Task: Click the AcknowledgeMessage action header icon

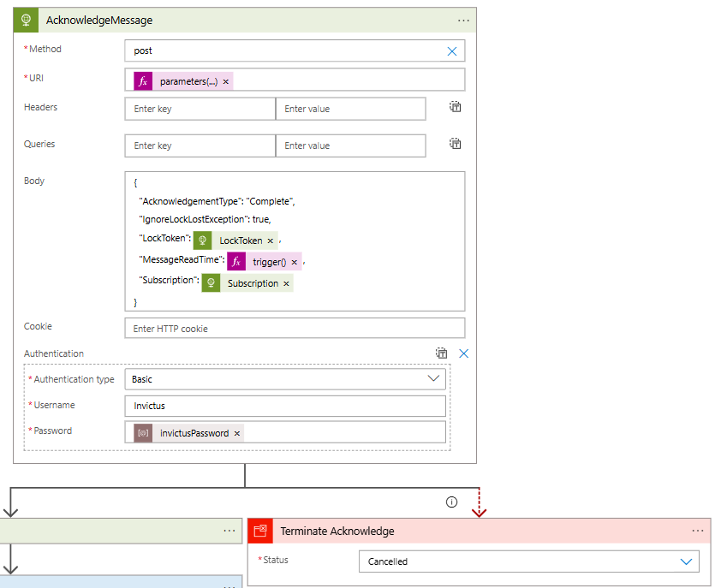Action: pyautogui.click(x=27, y=20)
